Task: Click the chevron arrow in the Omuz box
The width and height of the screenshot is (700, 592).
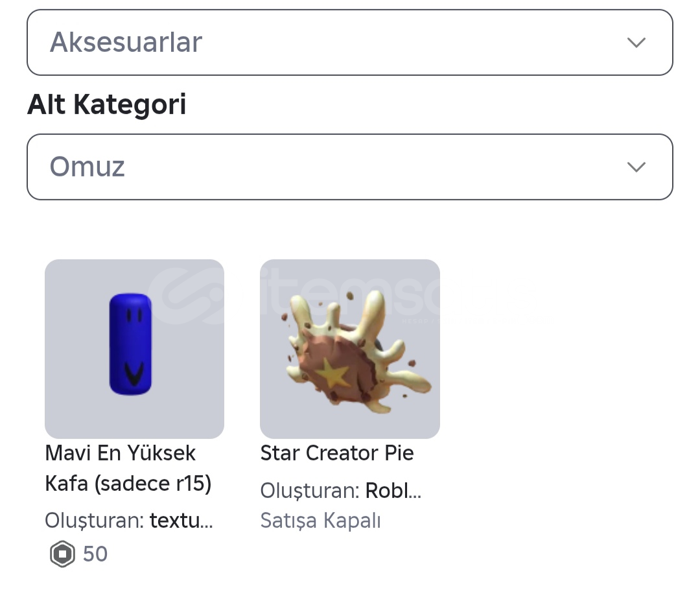Action: (636, 167)
